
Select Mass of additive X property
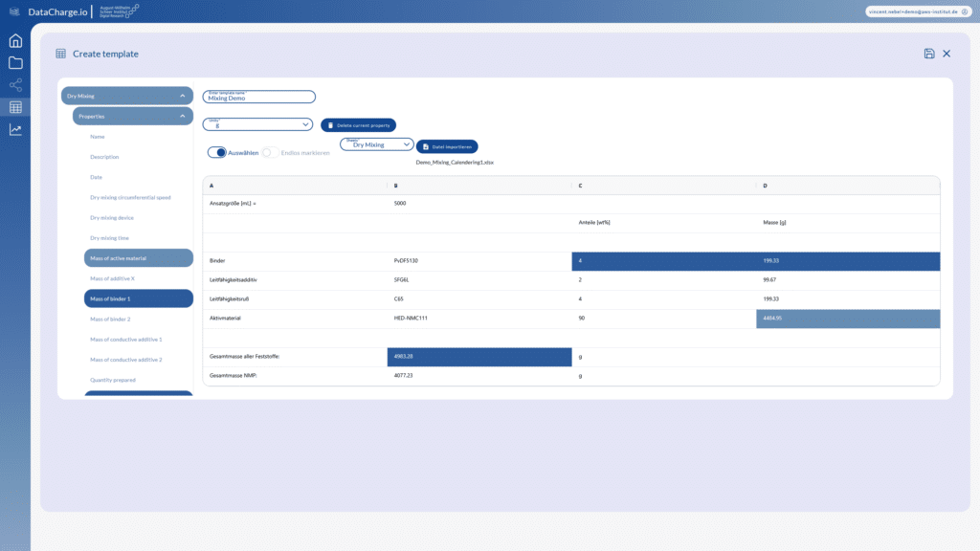tap(113, 278)
